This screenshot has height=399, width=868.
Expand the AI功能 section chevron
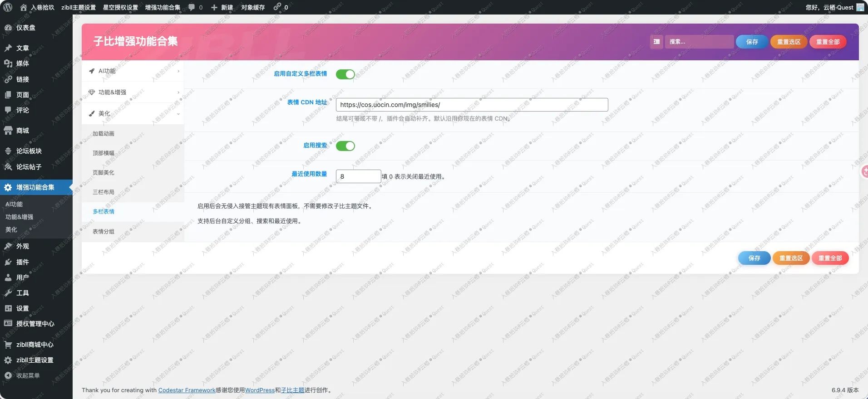tap(178, 71)
